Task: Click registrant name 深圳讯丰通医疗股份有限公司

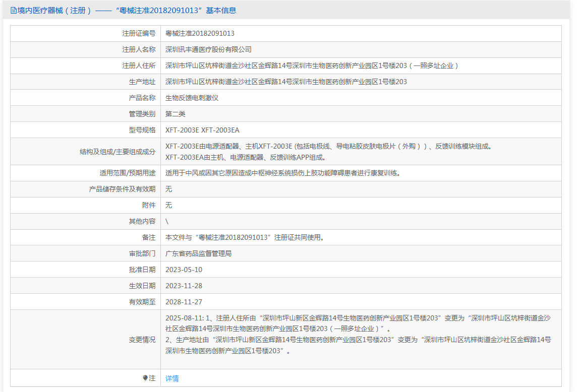Action: [208, 49]
